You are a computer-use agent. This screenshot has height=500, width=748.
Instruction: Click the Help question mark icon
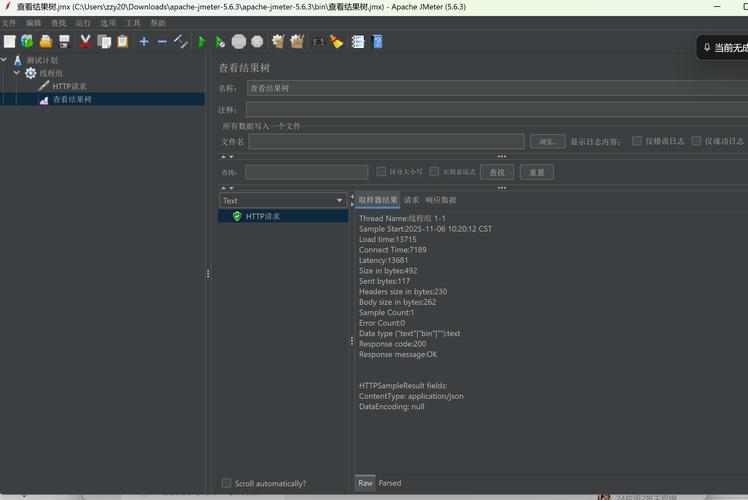[377, 42]
